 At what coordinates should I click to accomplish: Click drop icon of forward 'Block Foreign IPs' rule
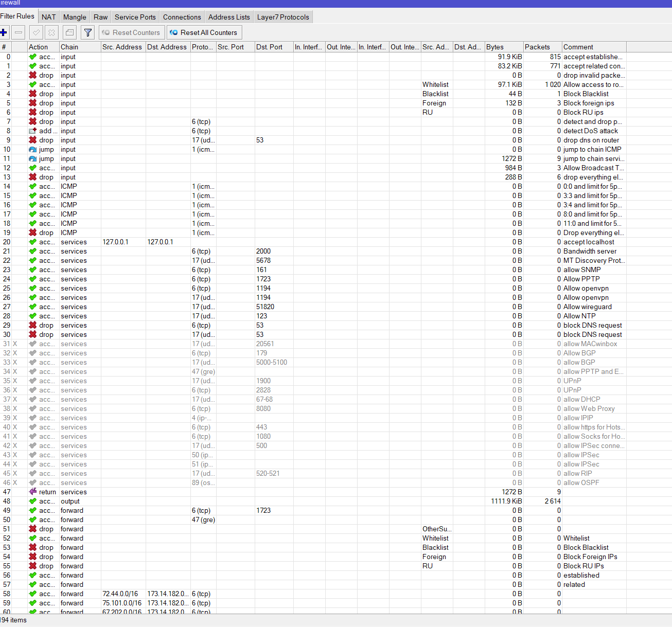(x=33, y=557)
